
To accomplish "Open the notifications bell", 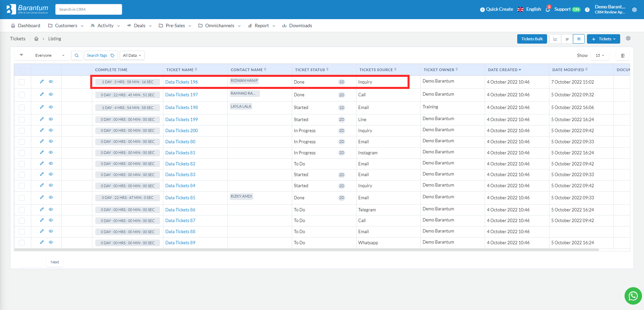I will [548, 9].
